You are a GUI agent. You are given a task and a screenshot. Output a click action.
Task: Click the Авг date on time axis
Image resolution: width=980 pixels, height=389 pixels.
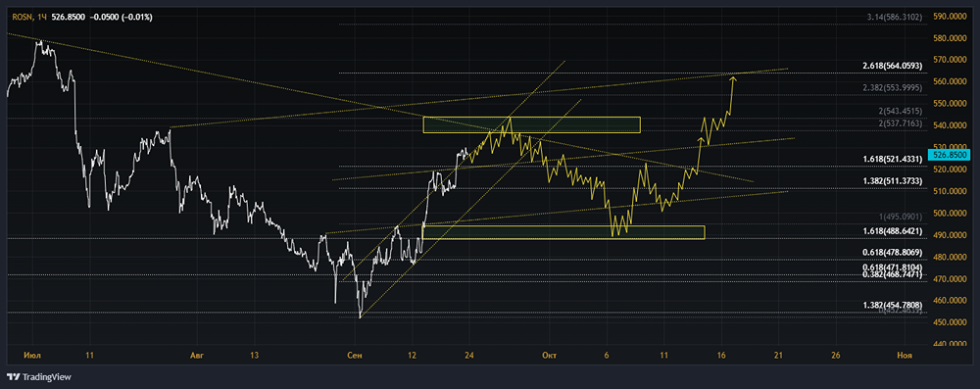coord(196,356)
